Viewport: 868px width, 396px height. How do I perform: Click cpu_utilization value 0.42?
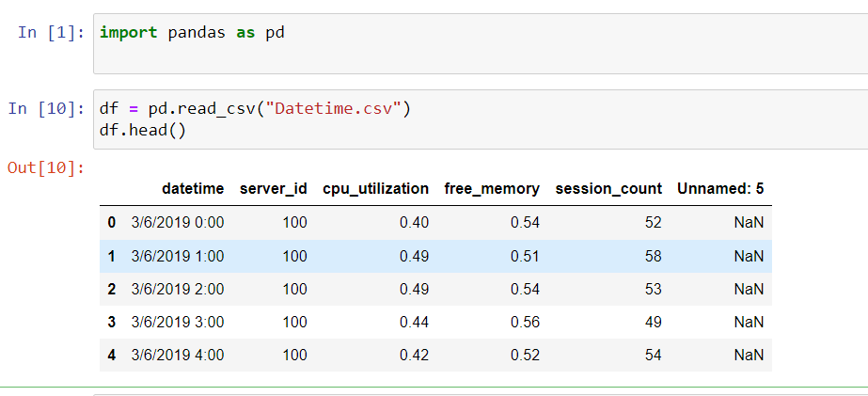pyautogui.click(x=414, y=355)
